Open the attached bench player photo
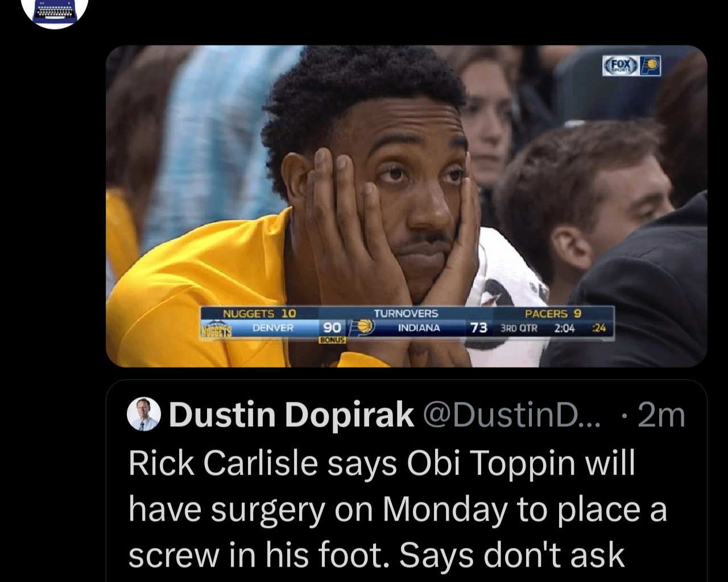Image resolution: width=728 pixels, height=582 pixels. (x=407, y=206)
